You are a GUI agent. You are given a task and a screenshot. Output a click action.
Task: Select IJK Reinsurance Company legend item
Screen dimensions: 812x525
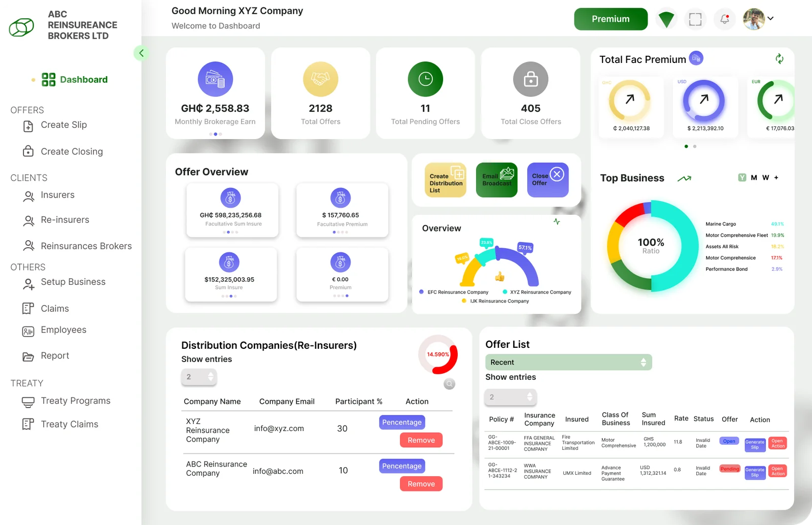click(495, 301)
